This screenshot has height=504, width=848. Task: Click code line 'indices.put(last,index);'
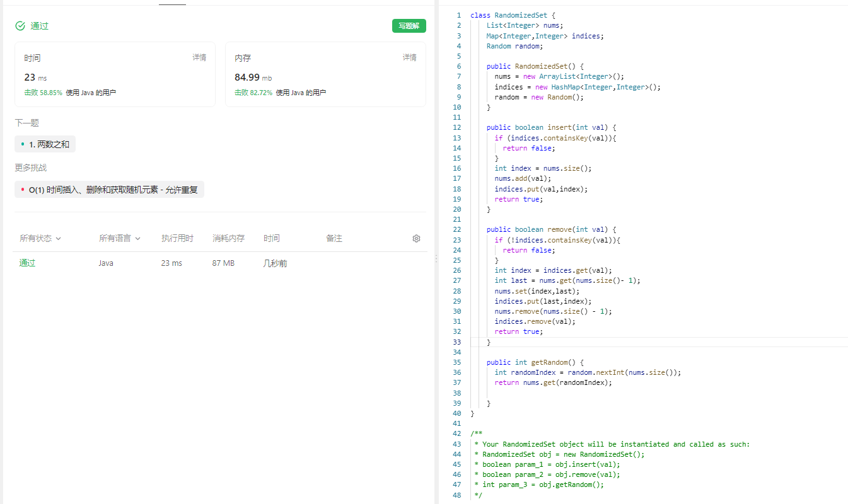click(543, 301)
